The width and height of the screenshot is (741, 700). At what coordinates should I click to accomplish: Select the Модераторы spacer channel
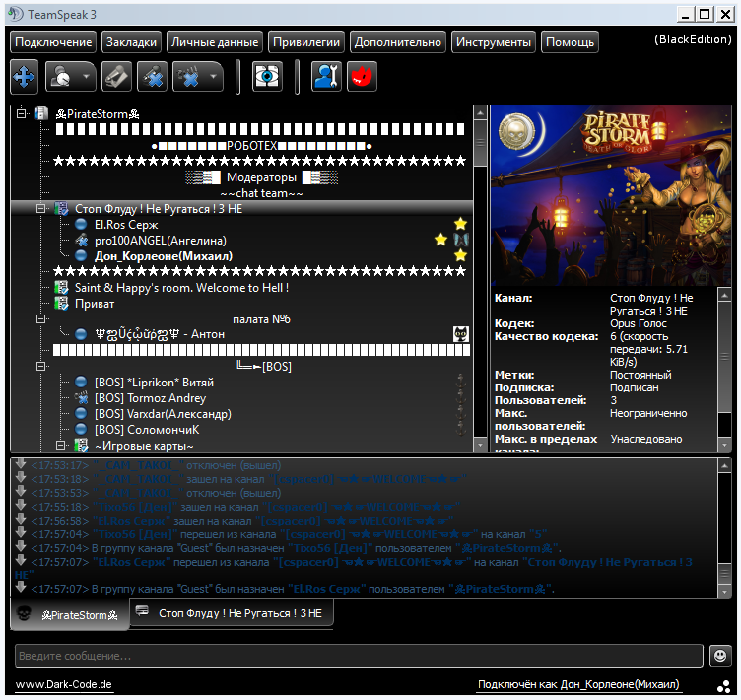point(262,177)
